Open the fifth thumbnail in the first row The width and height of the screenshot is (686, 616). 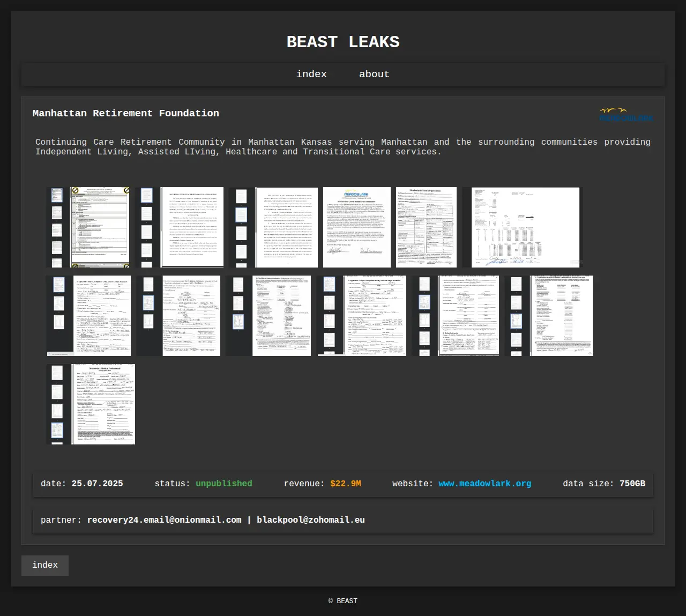(426, 227)
